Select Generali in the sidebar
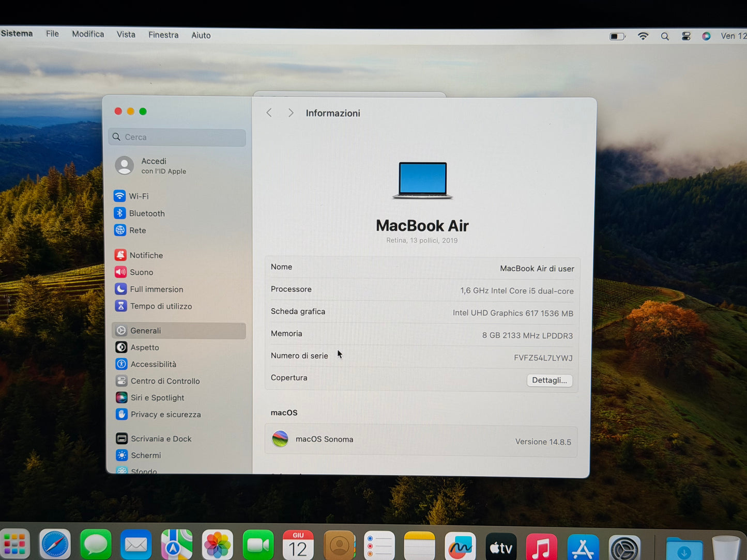The height and width of the screenshot is (560, 747). 179,331
